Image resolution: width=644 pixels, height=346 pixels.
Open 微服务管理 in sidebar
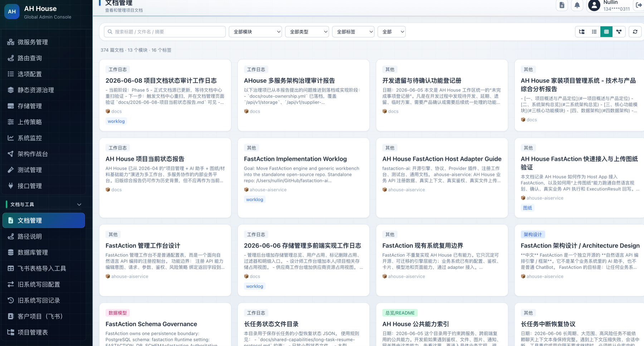(44, 42)
